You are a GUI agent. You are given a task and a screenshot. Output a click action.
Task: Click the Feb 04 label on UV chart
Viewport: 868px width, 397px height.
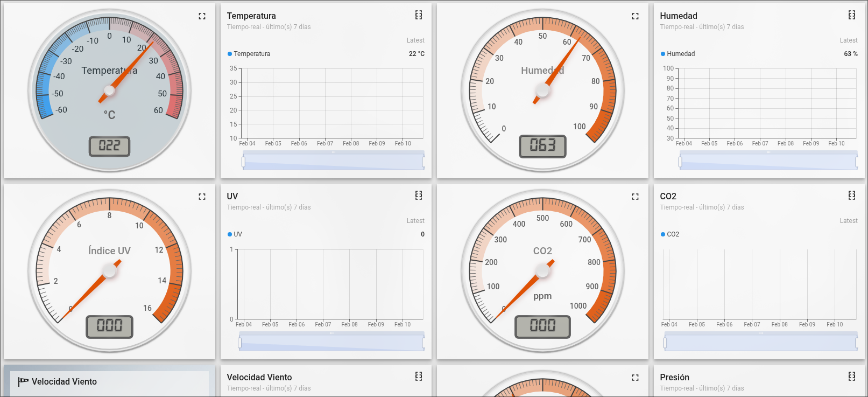244,324
